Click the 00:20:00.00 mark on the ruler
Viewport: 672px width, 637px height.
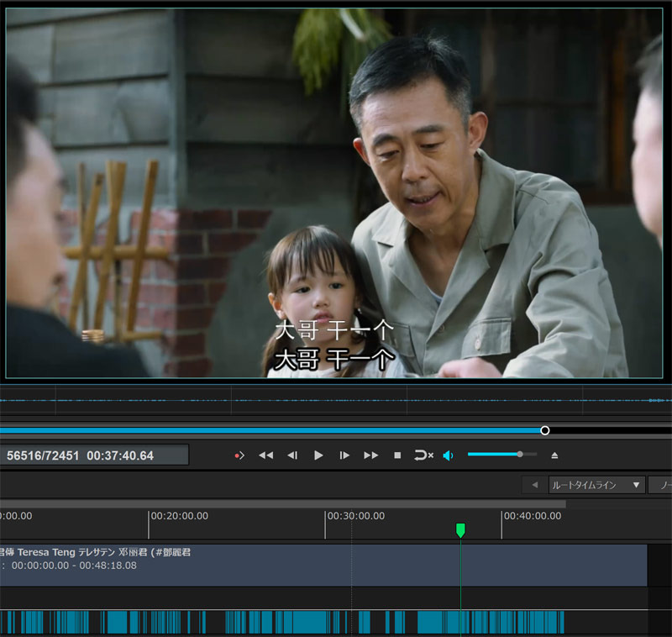pos(180,516)
